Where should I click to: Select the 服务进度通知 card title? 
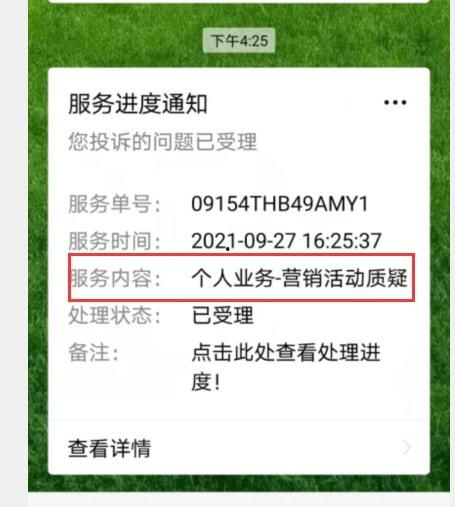pyautogui.click(x=138, y=104)
